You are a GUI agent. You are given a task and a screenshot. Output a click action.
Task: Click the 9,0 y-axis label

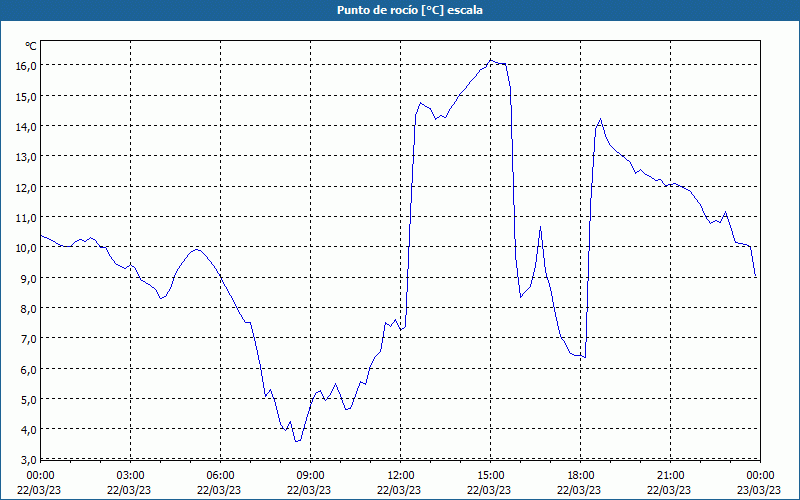[x=29, y=278]
